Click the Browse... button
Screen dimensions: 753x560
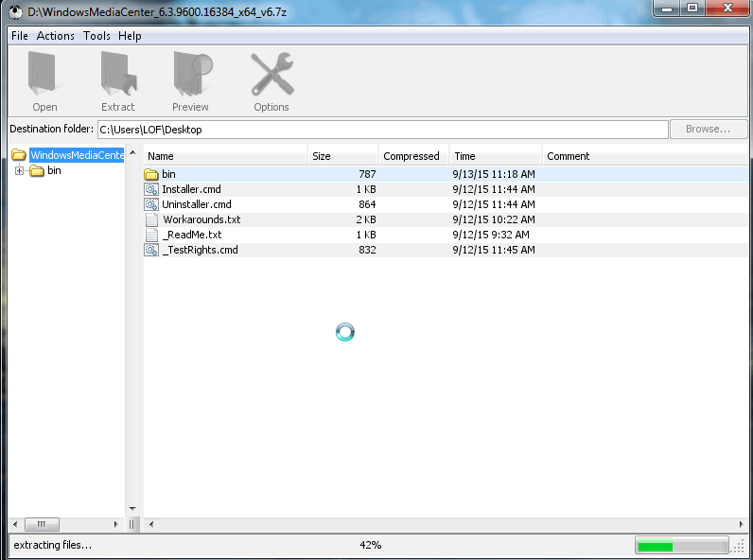[709, 130]
